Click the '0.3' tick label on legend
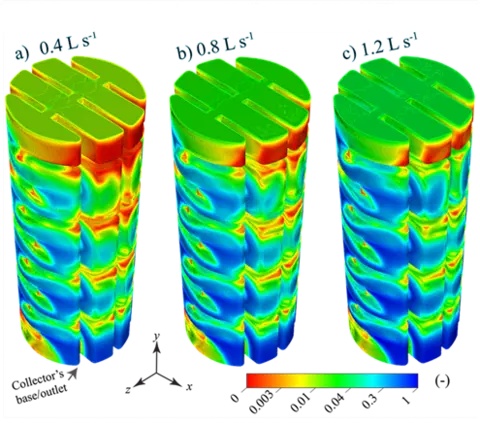The width and height of the screenshot is (480, 423). pos(370,399)
